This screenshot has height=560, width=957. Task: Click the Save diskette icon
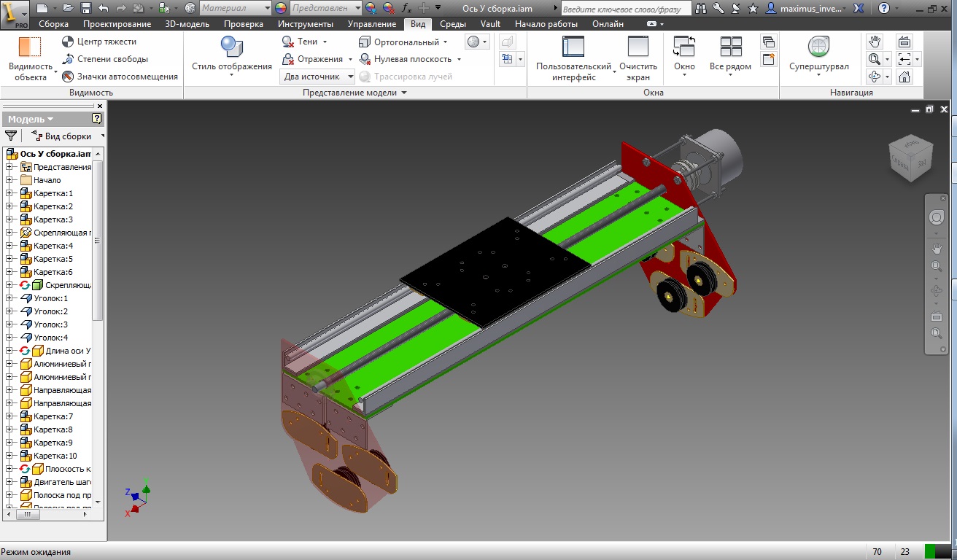coord(85,8)
